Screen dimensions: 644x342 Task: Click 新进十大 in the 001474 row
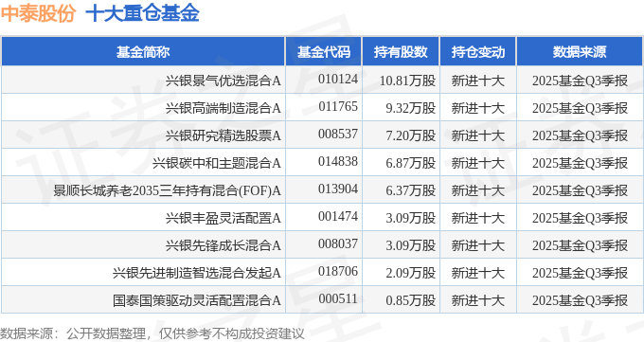click(477, 218)
